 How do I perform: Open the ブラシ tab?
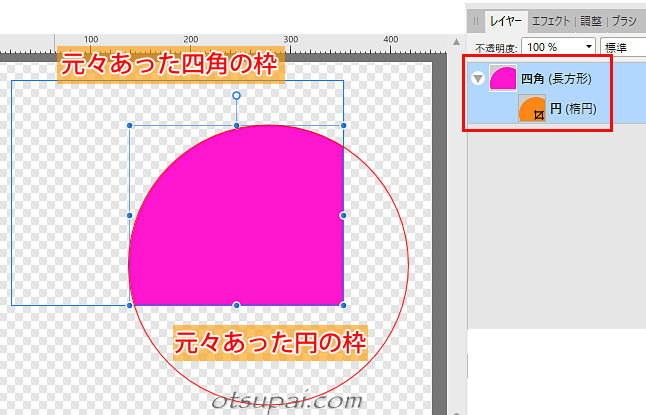coord(627,19)
